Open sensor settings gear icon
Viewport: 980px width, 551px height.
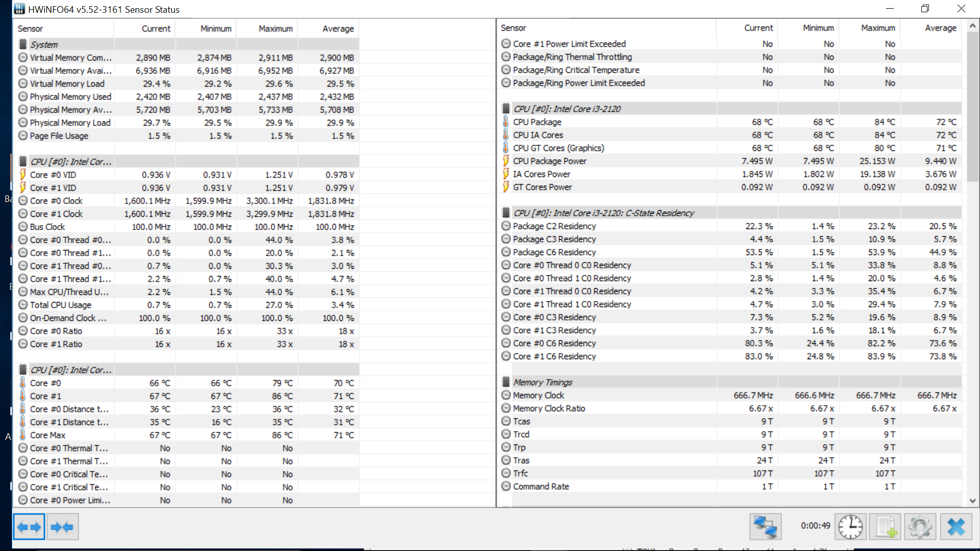point(920,527)
